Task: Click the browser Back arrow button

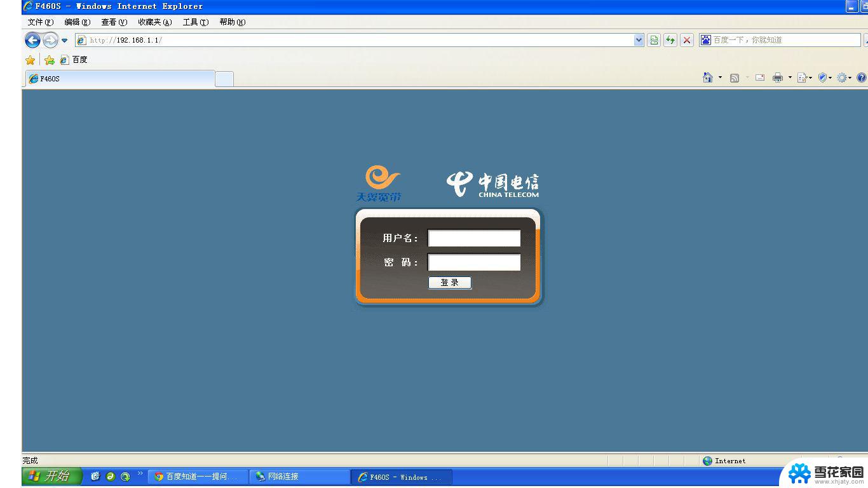Action: point(32,40)
